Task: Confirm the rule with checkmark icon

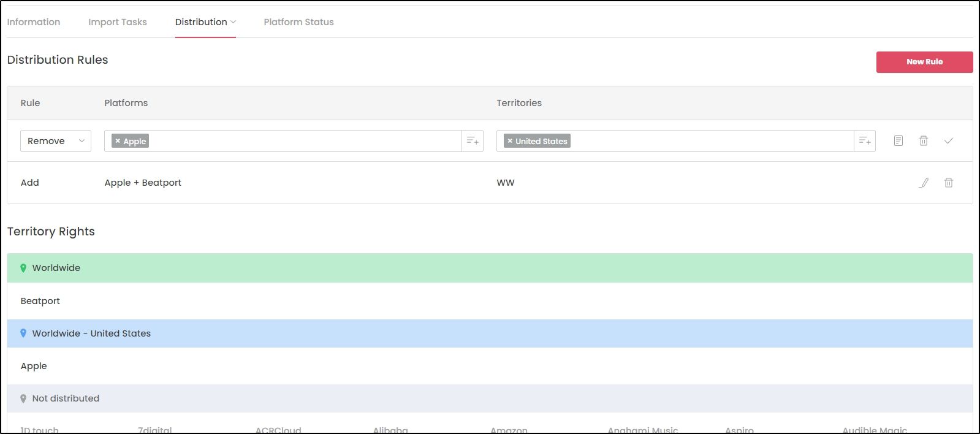Action: 949,141
